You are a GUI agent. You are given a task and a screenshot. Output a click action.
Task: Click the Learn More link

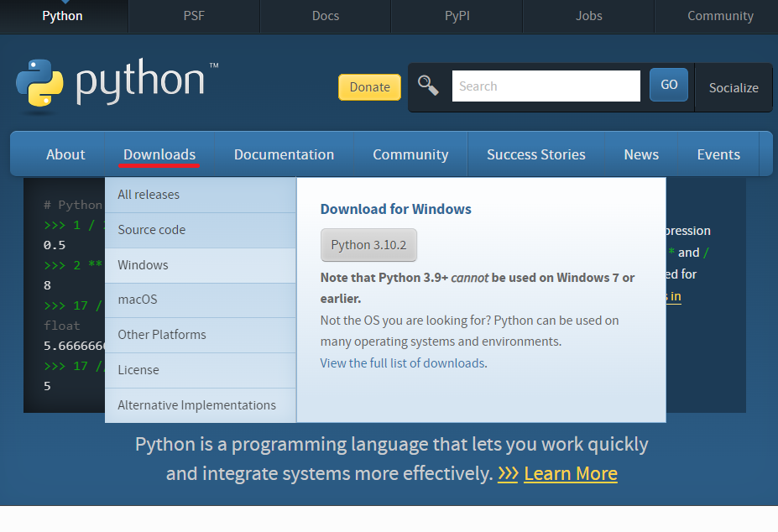[x=571, y=474]
